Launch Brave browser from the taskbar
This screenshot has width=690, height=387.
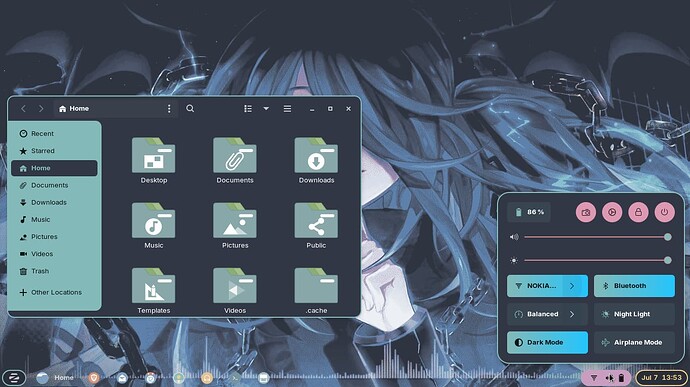click(94, 377)
